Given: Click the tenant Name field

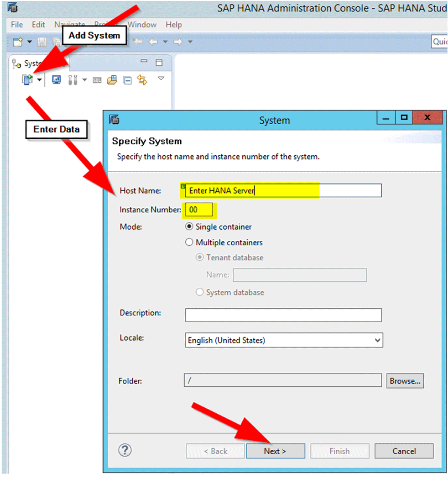Looking at the screenshot, I should [300, 275].
